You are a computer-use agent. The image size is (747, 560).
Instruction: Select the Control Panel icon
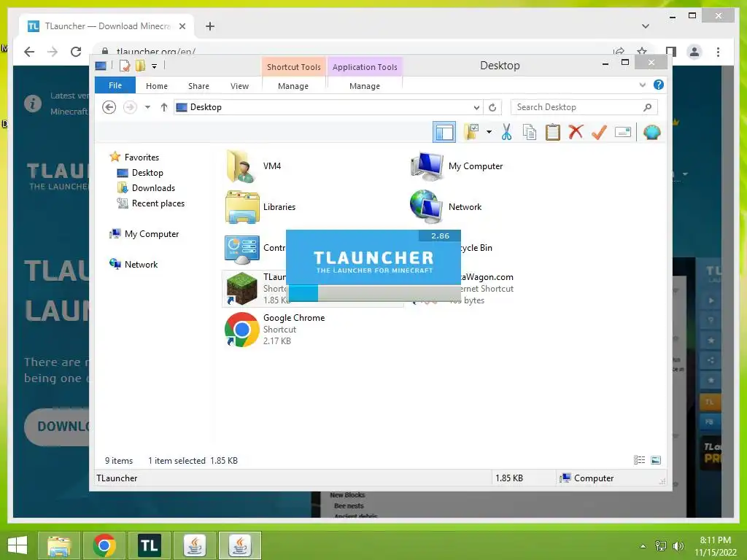click(x=242, y=249)
